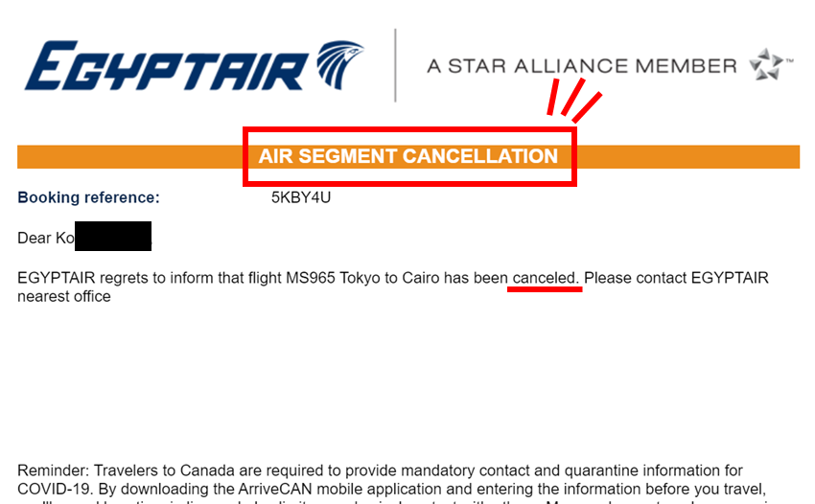Click the vertical divider beside logo

[x=396, y=65]
